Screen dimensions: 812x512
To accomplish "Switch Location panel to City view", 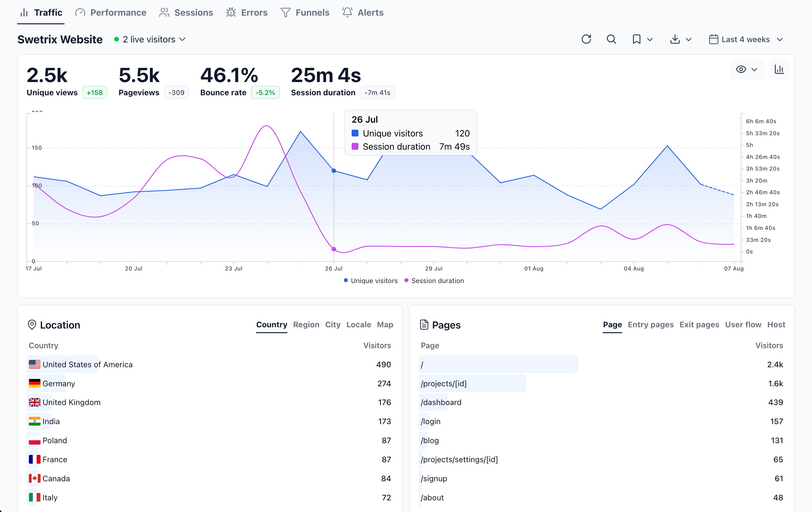I will [x=333, y=325].
